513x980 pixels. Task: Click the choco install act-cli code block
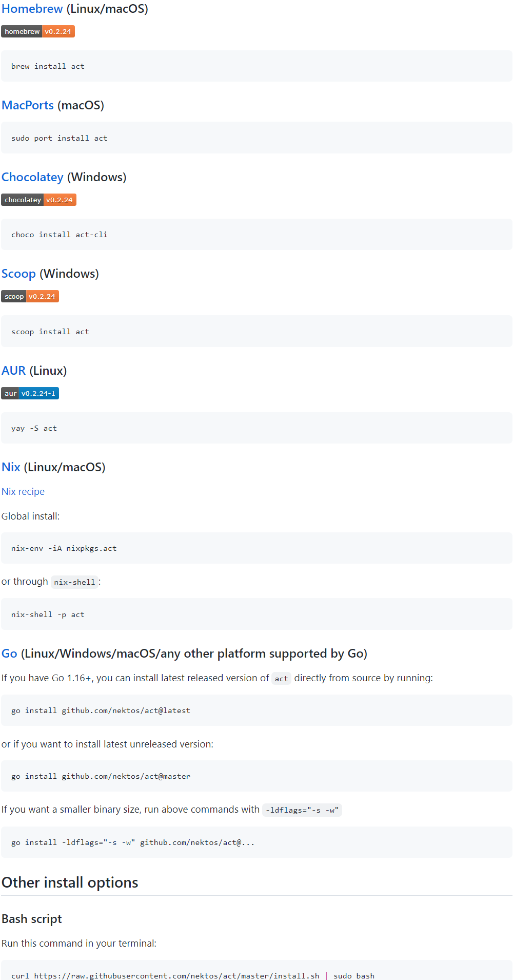[x=256, y=235]
